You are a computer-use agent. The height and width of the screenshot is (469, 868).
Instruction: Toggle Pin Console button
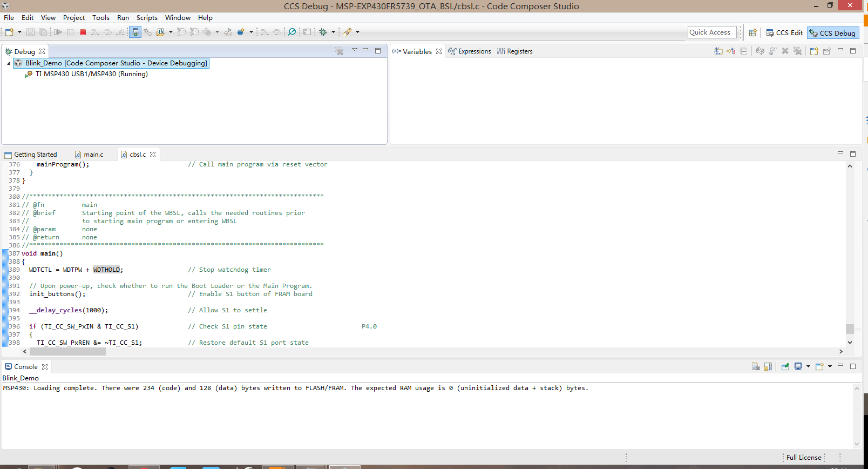[785, 366]
